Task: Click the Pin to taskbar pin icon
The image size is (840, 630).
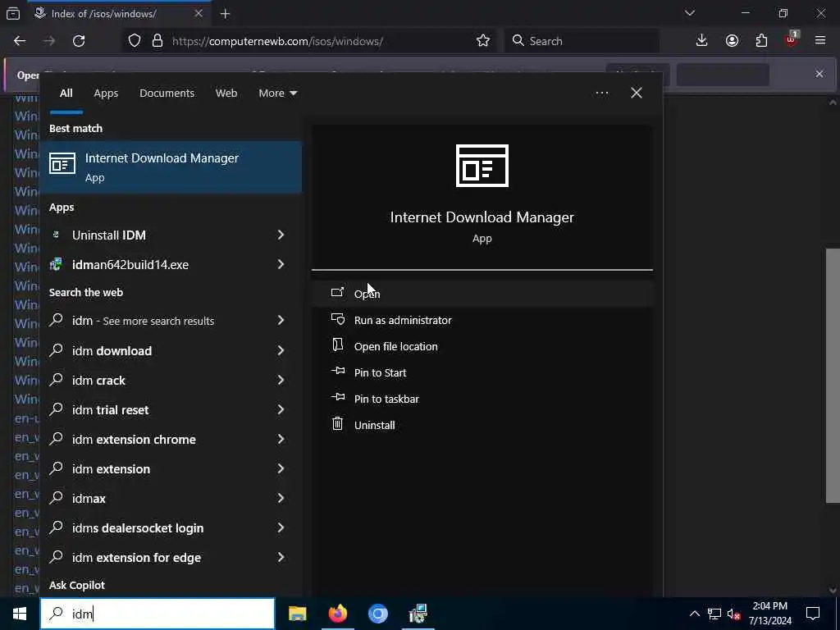Action: (337, 398)
